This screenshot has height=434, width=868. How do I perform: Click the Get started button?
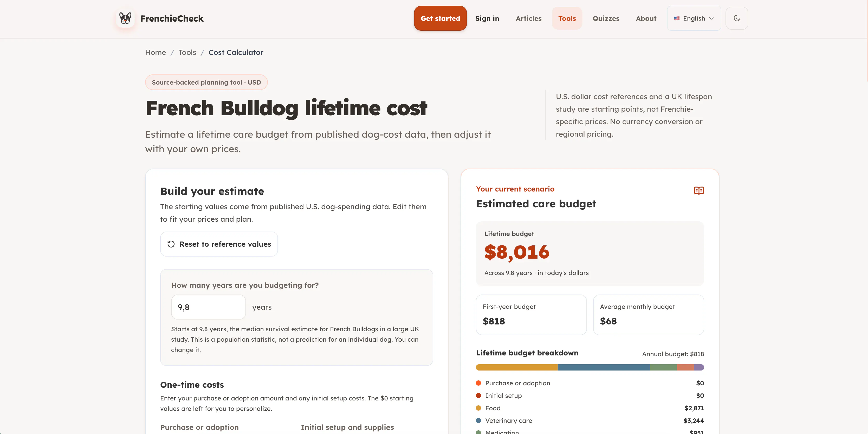pyautogui.click(x=440, y=18)
